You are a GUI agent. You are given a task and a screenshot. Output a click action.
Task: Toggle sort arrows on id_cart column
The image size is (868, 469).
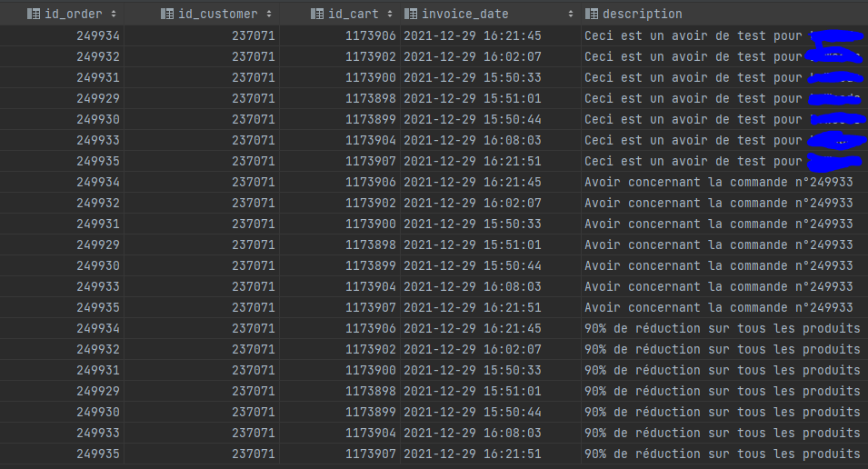point(389,14)
